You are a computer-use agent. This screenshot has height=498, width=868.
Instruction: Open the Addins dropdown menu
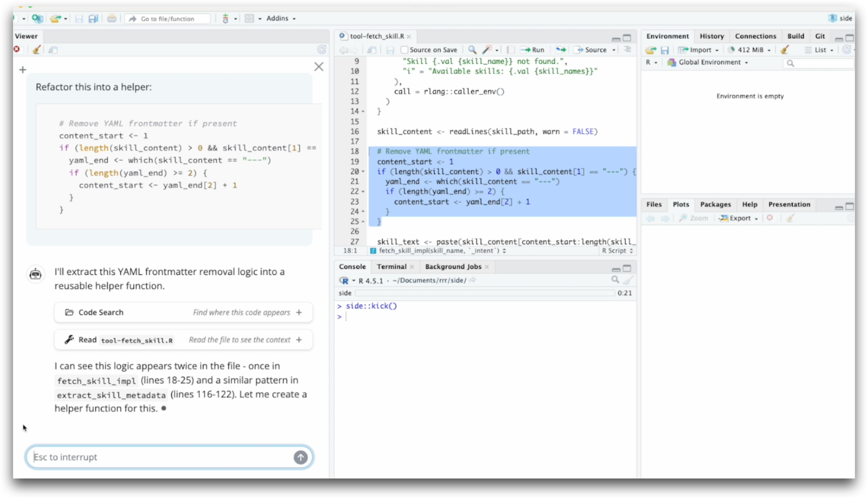coord(280,18)
